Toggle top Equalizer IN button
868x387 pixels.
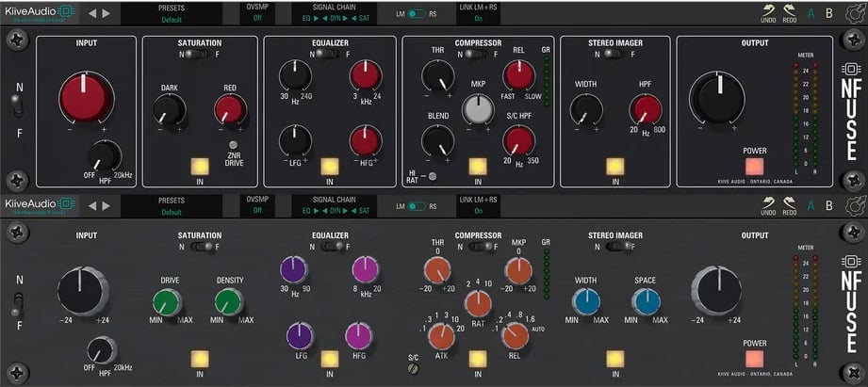330,167
